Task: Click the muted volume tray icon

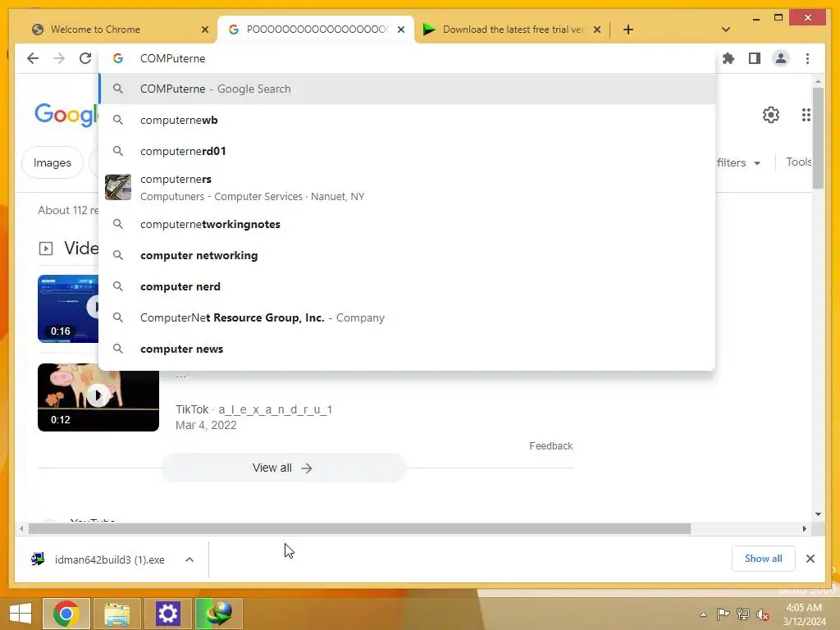Action: (x=763, y=615)
